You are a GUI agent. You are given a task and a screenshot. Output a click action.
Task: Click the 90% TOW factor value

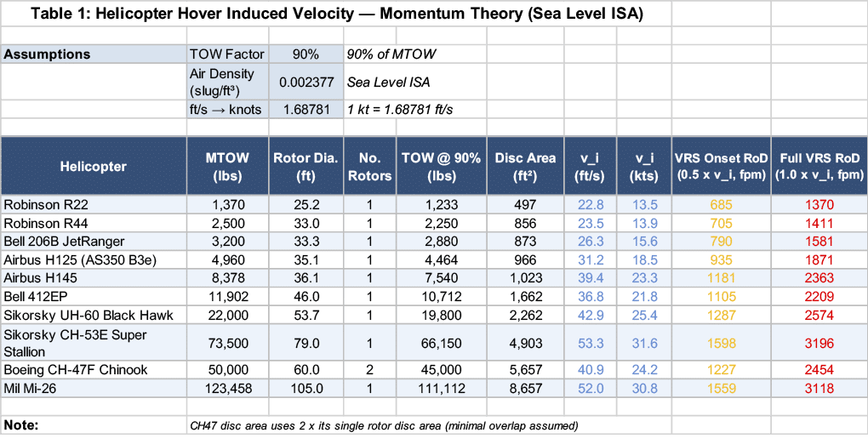[x=306, y=54]
